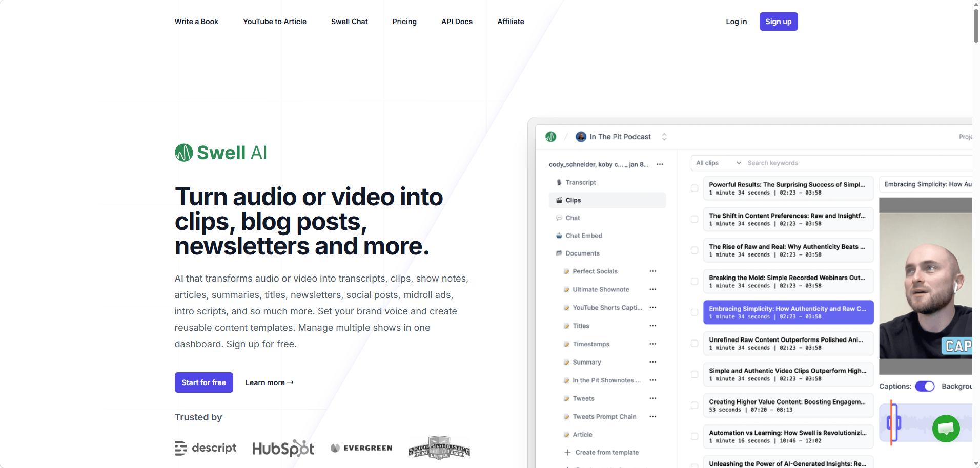Image resolution: width=980 pixels, height=468 pixels.
Task: Click the Clips clapperboard icon
Action: 559,200
